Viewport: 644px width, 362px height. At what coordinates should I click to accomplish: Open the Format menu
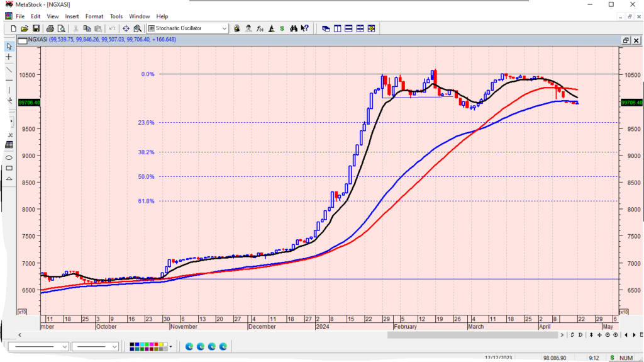(x=94, y=16)
